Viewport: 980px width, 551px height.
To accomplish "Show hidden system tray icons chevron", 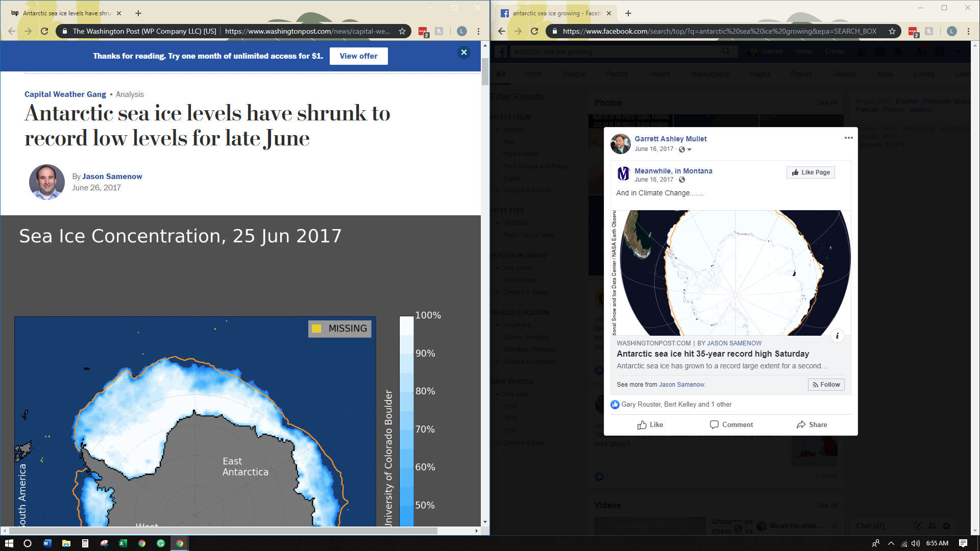I will point(891,543).
